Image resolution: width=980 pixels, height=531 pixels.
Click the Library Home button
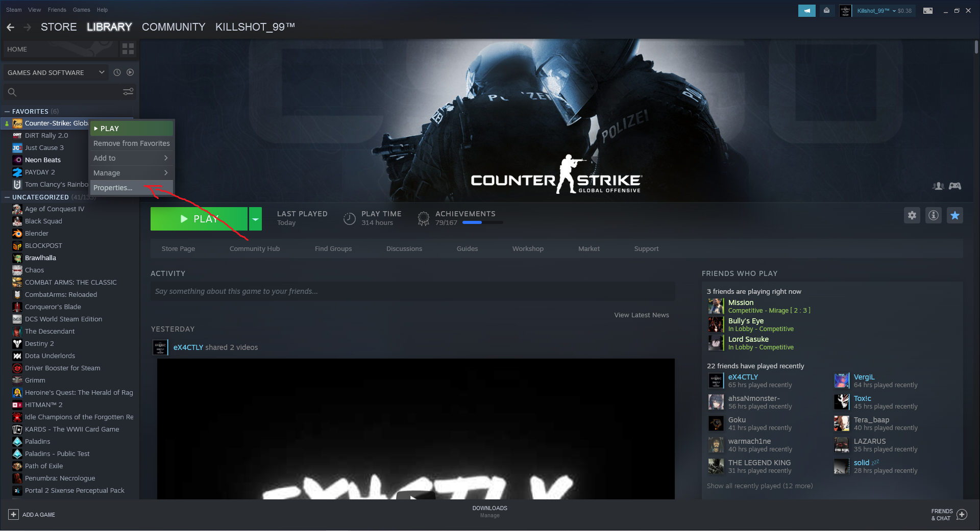point(60,49)
